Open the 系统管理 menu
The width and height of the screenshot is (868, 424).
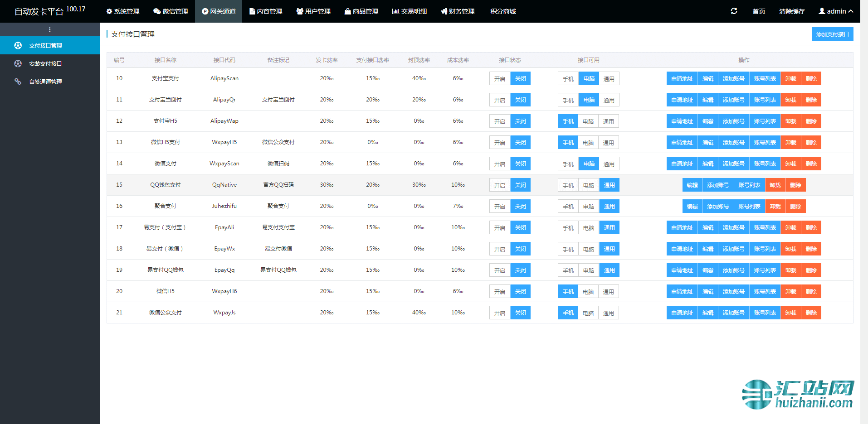123,11
